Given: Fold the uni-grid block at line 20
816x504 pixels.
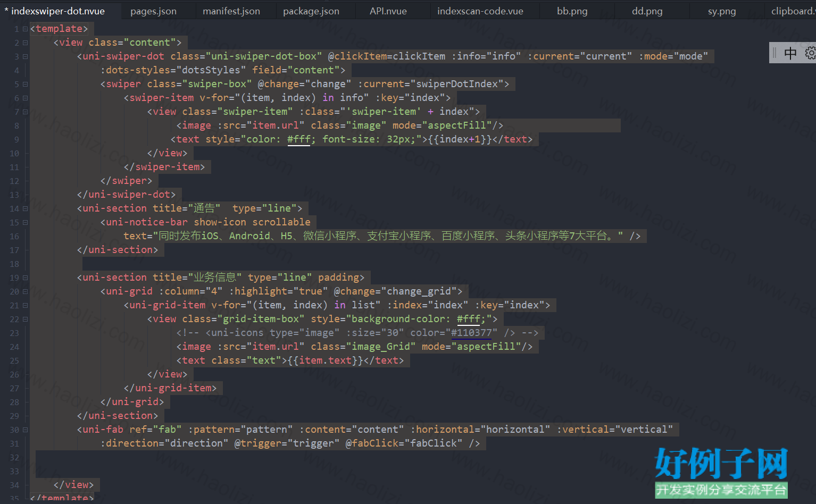Looking at the screenshot, I should (25, 291).
